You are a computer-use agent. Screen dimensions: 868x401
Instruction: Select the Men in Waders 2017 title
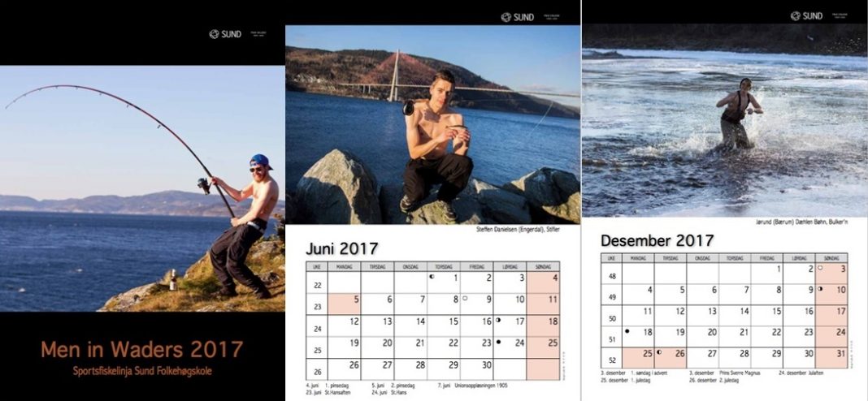click(x=142, y=350)
